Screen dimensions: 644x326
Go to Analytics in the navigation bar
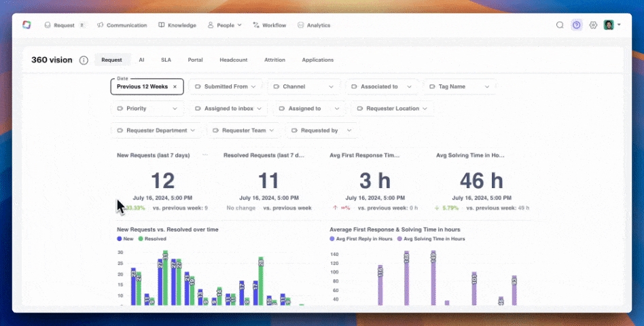314,25
